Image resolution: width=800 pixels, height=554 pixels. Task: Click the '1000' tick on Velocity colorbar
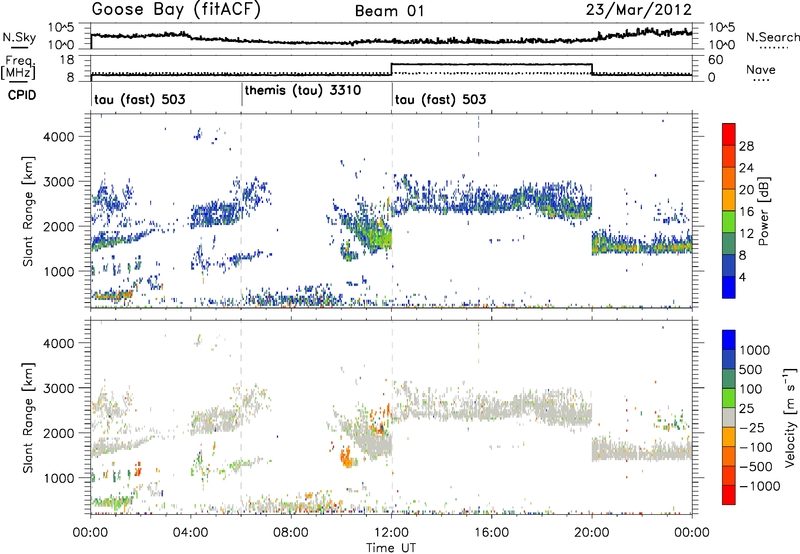tap(754, 350)
